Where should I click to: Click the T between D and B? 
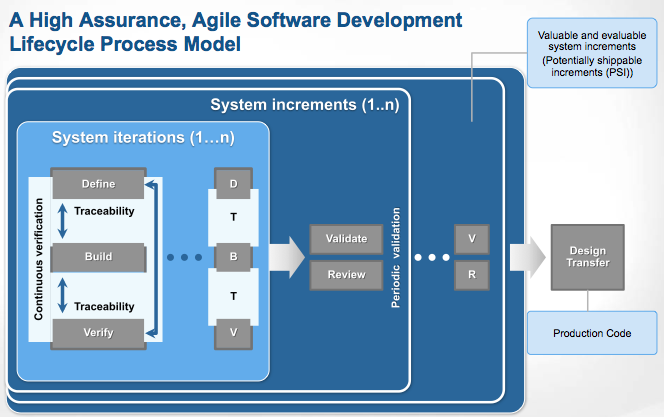233,217
